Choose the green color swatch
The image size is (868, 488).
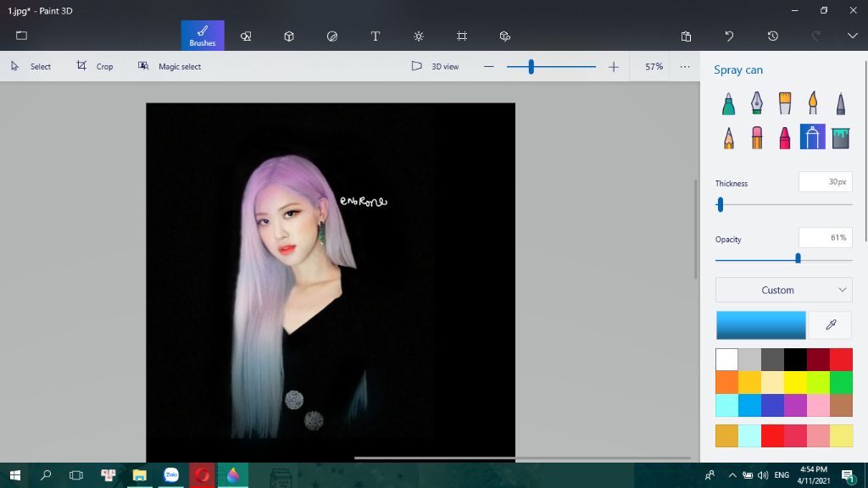click(842, 382)
